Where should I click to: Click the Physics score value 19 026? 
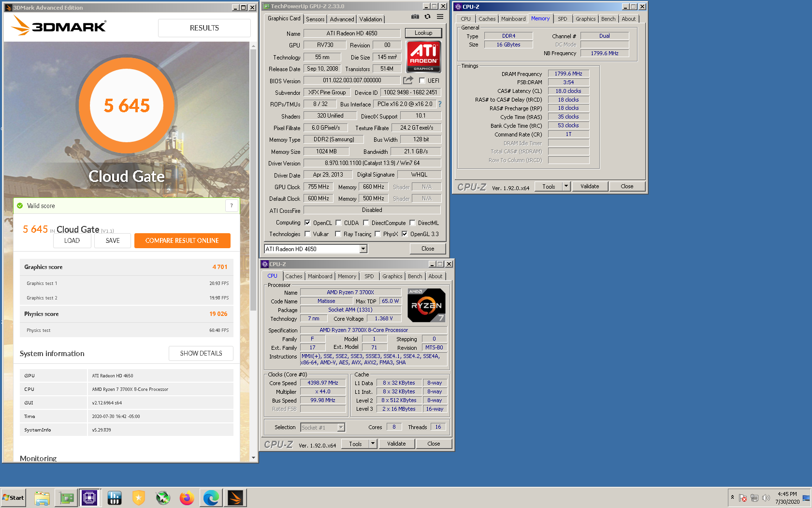click(218, 314)
